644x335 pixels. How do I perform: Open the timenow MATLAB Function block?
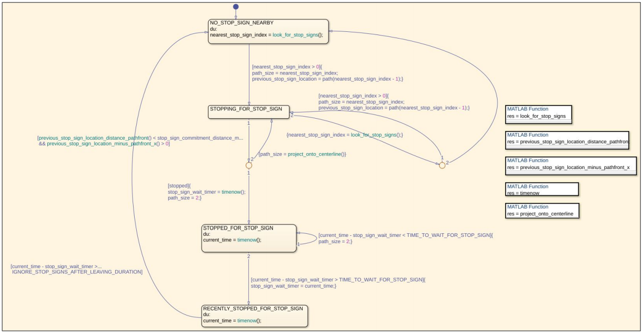click(x=542, y=190)
